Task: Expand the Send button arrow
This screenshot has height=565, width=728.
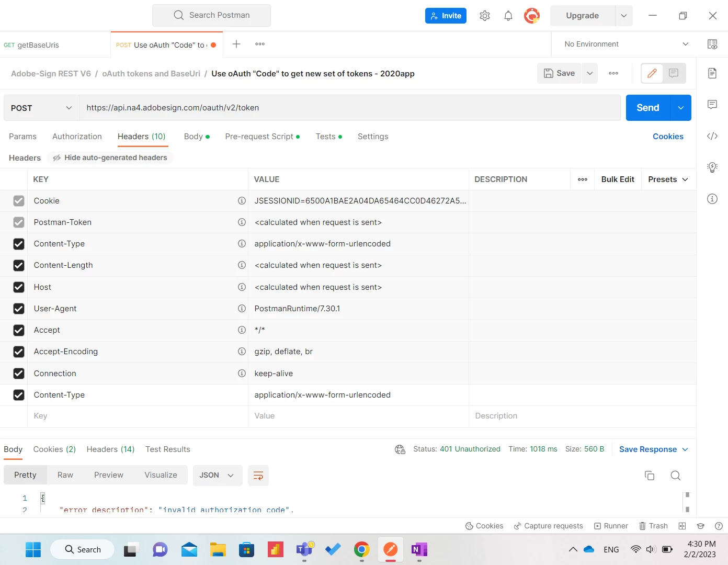Action: [681, 108]
